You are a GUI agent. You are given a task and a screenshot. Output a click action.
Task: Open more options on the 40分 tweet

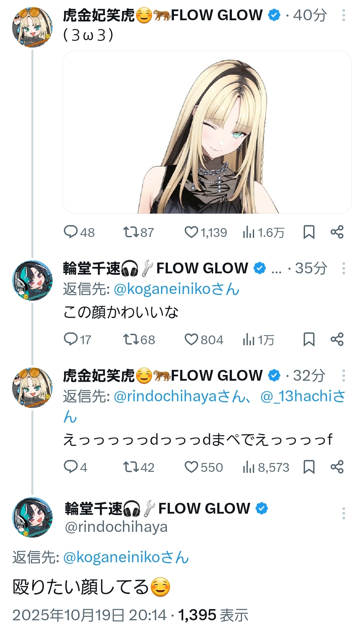tap(343, 16)
